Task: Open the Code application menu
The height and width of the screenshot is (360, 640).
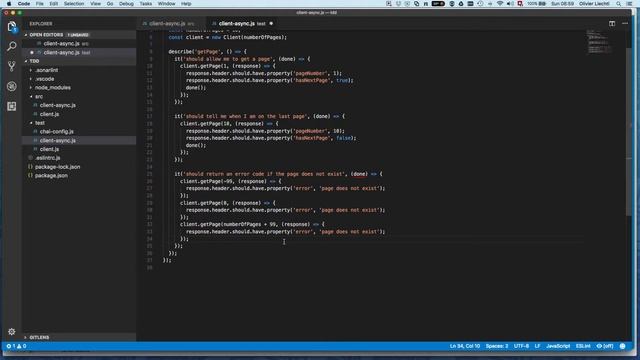Action: [x=24, y=4]
